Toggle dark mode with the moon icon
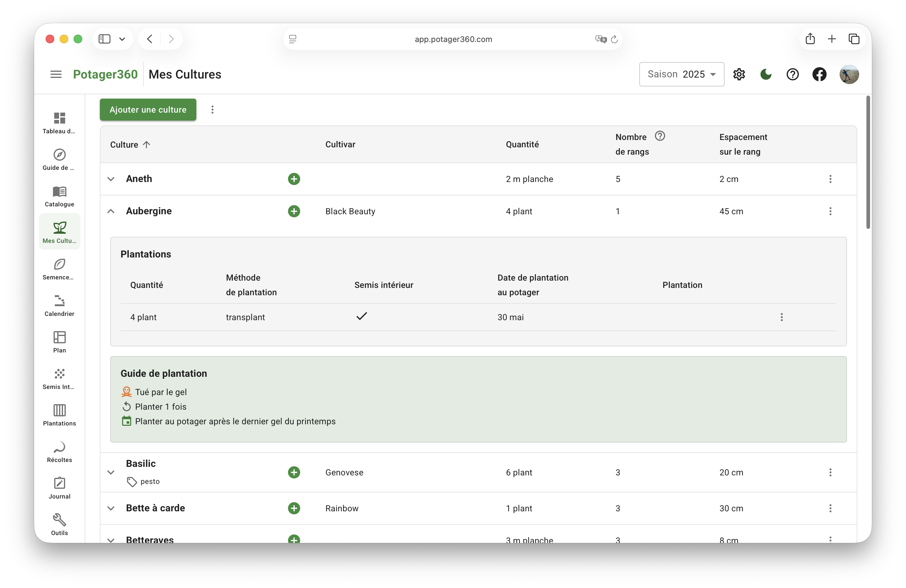Screen dimensions: 906x588 click(766, 74)
